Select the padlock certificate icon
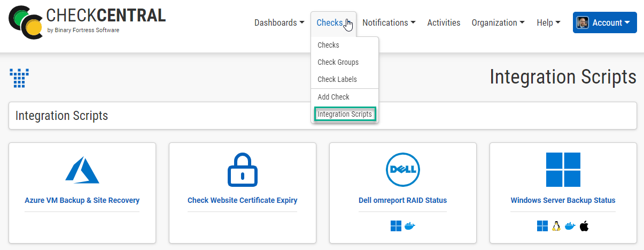This screenshot has width=644, height=250. tap(242, 170)
